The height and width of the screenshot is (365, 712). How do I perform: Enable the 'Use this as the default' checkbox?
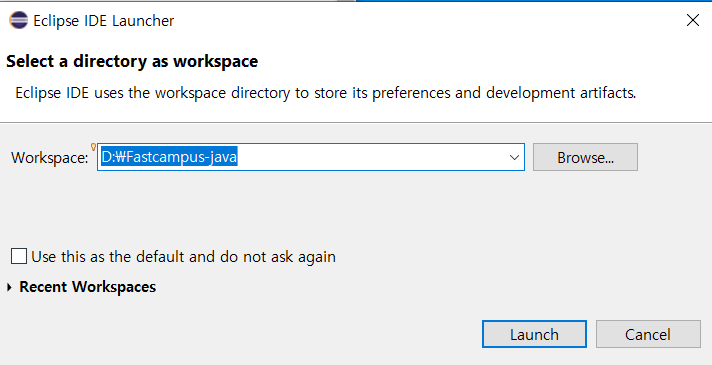point(19,256)
